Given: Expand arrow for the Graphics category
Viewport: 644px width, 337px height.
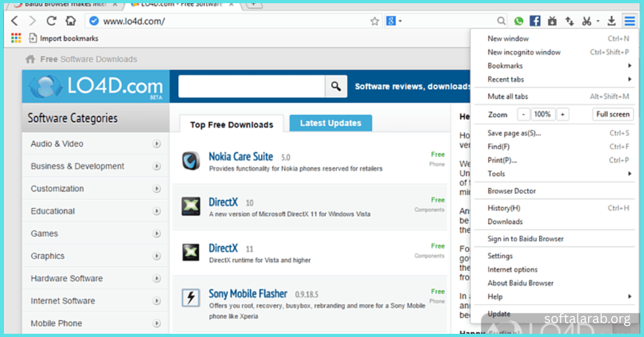Looking at the screenshot, I should click(x=157, y=257).
